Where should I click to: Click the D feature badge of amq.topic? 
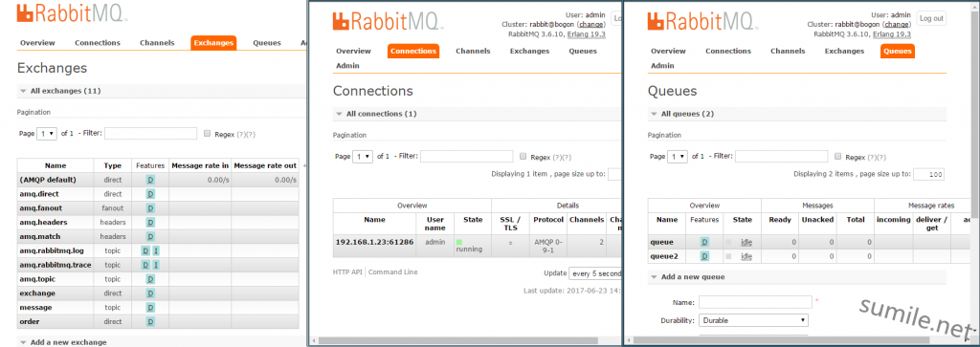click(x=150, y=279)
